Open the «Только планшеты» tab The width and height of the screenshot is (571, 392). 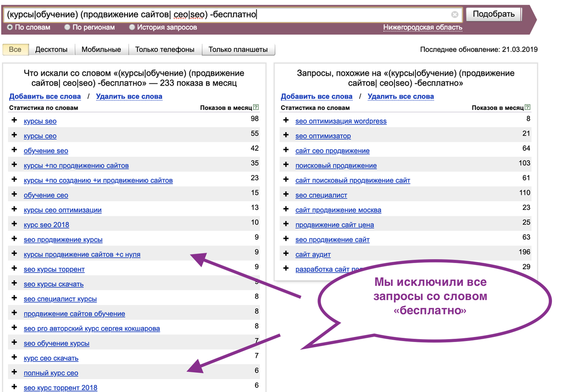[238, 49]
